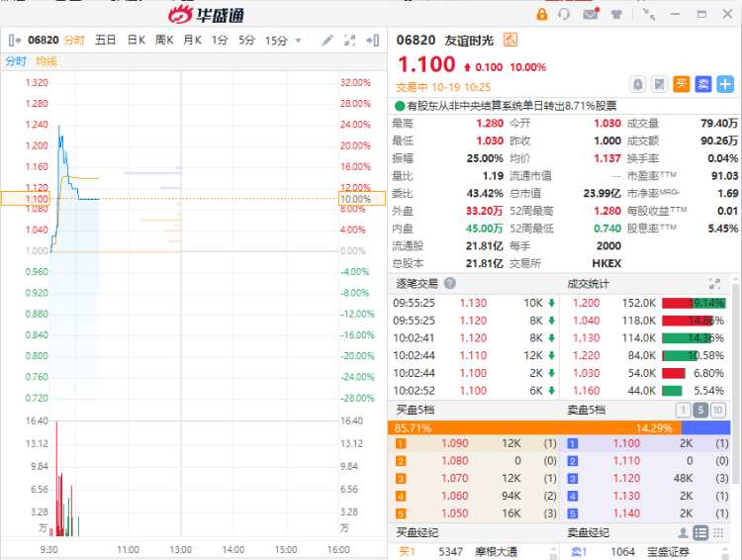This screenshot has height=560, width=742.
Task: Open the skin theme shirt icon
Action: (615, 14)
